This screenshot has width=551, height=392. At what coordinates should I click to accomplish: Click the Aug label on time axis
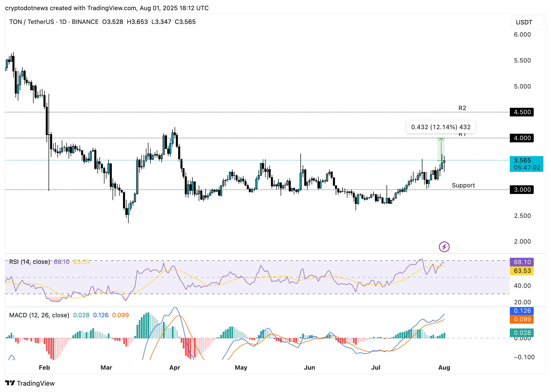(x=444, y=367)
